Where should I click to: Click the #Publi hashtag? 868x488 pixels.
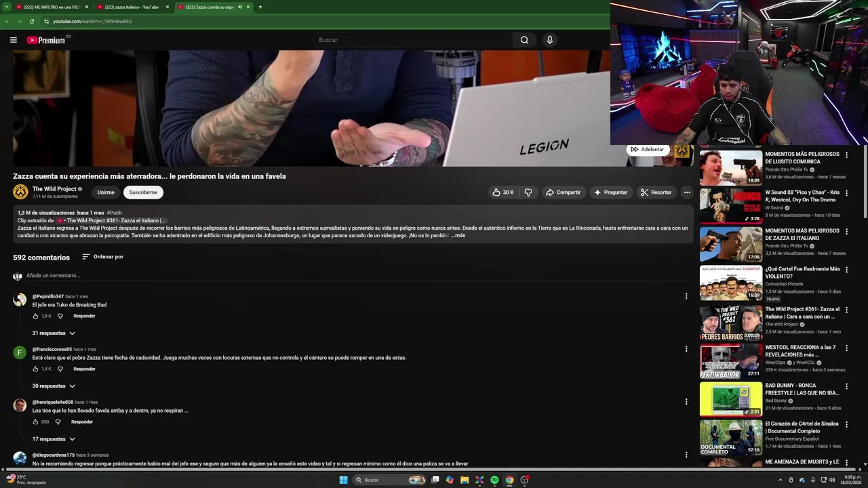point(114,213)
